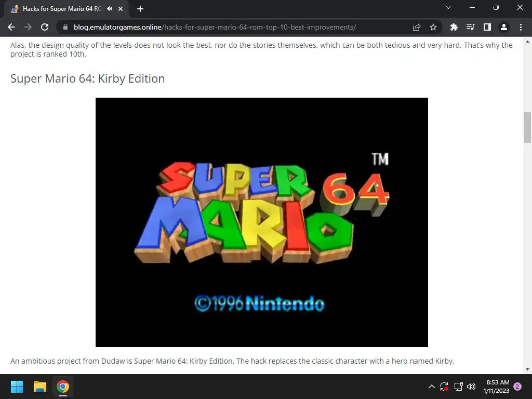Open the volume tray icon
The width and height of the screenshot is (532, 399).
pos(471,387)
